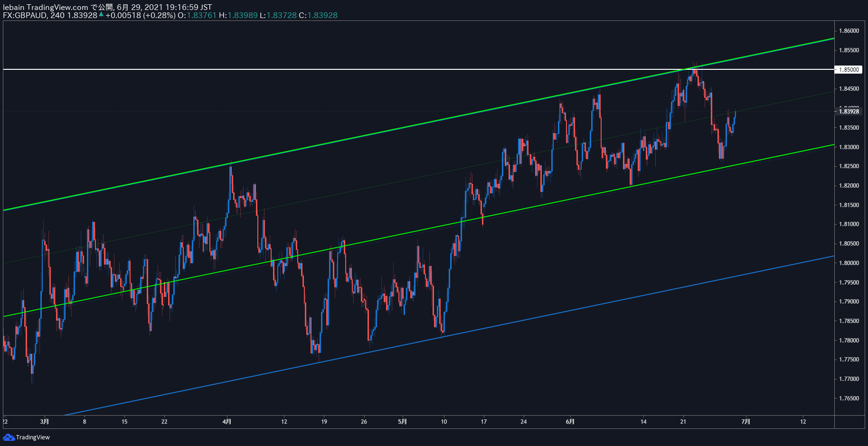The width and height of the screenshot is (868, 446).
Task: Click the 1.77500 price axis label
Action: [849, 360]
